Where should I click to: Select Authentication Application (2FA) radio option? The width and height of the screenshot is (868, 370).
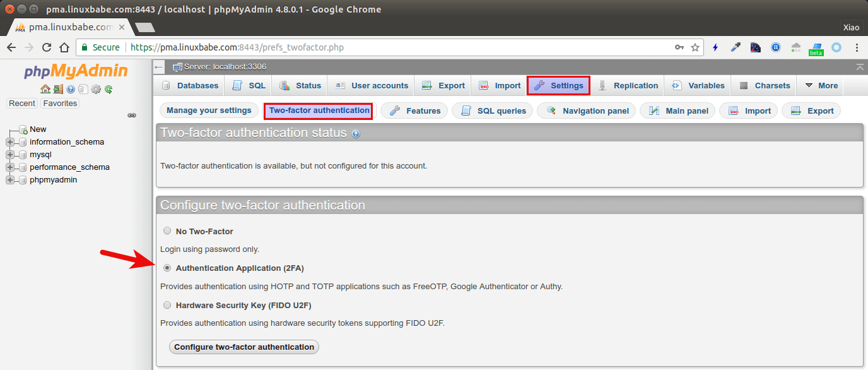click(167, 268)
